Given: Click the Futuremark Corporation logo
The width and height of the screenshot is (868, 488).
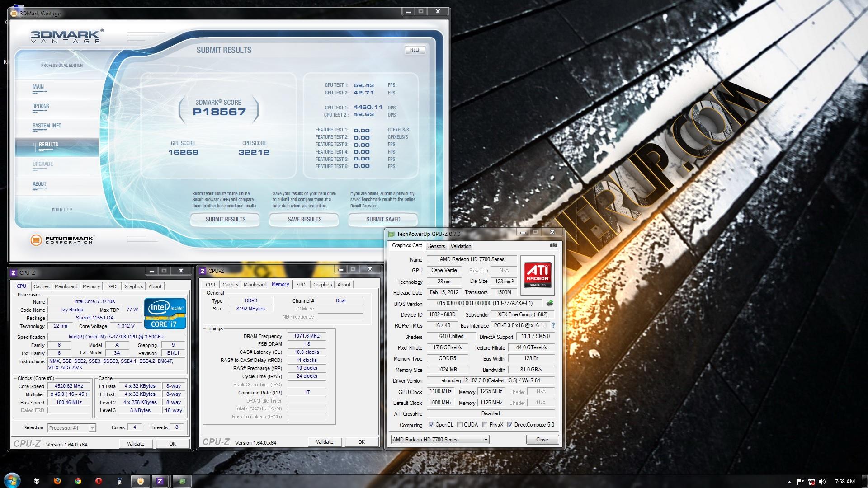Looking at the screenshot, I should (x=62, y=240).
